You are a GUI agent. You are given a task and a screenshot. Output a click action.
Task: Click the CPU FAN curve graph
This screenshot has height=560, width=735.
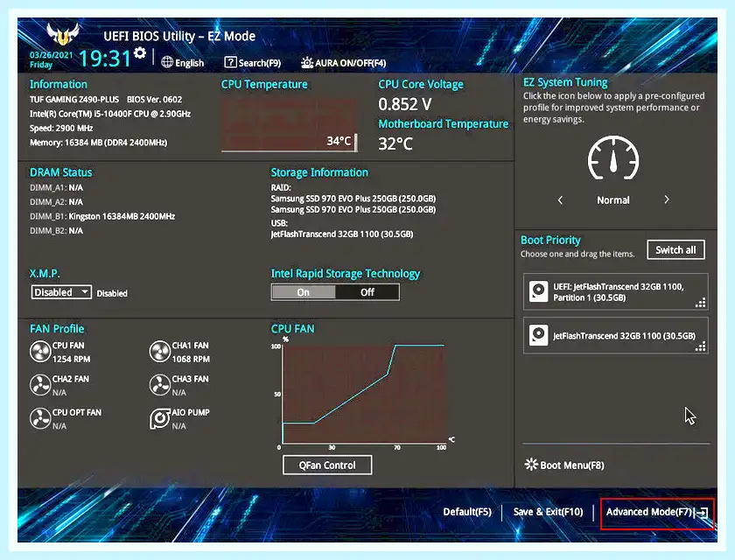tap(364, 394)
